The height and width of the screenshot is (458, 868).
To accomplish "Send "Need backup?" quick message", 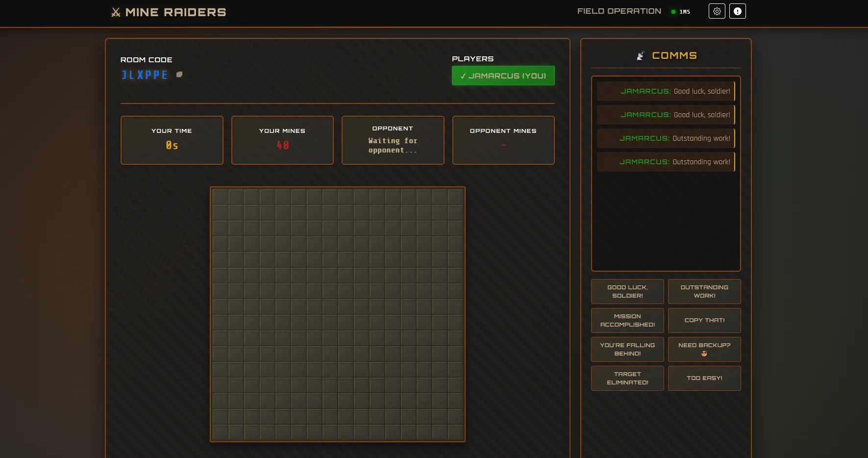I will click(704, 349).
